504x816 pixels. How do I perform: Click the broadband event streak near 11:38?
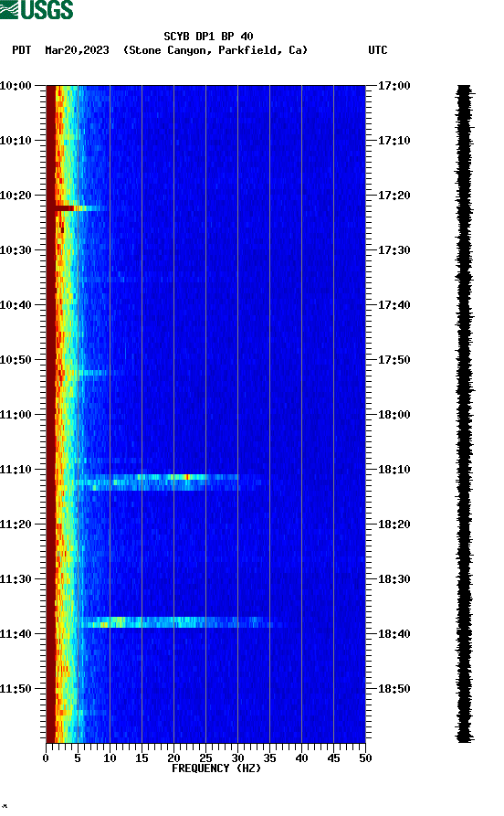(x=180, y=622)
